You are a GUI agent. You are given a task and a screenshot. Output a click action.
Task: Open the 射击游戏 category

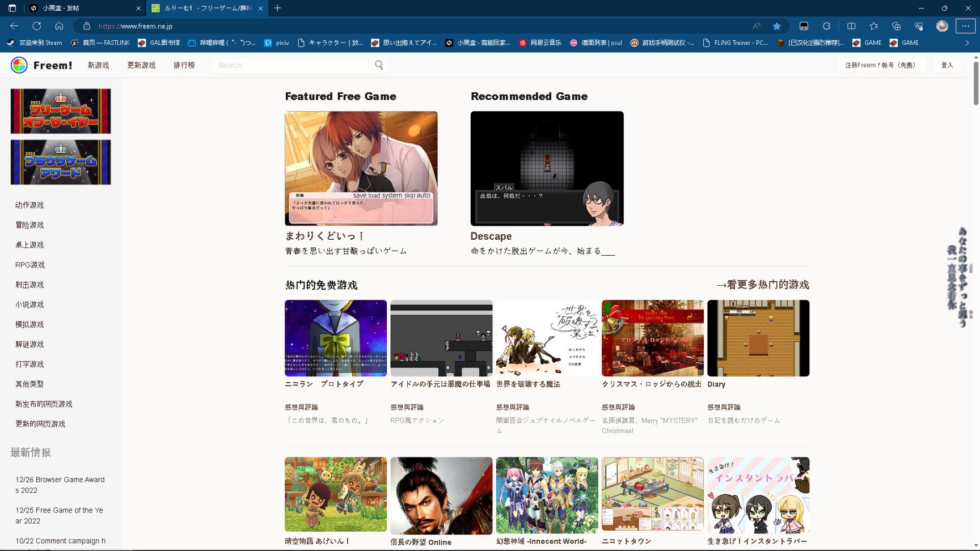(x=29, y=285)
